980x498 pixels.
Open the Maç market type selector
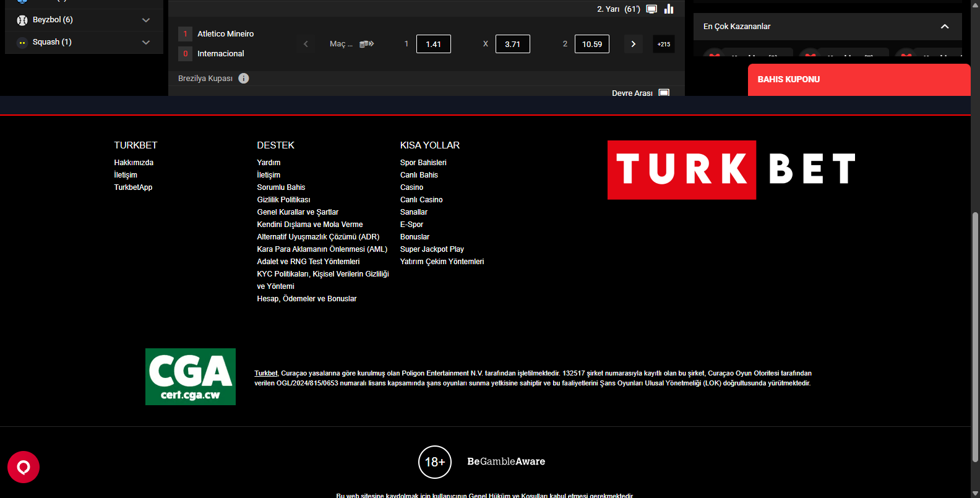(351, 44)
